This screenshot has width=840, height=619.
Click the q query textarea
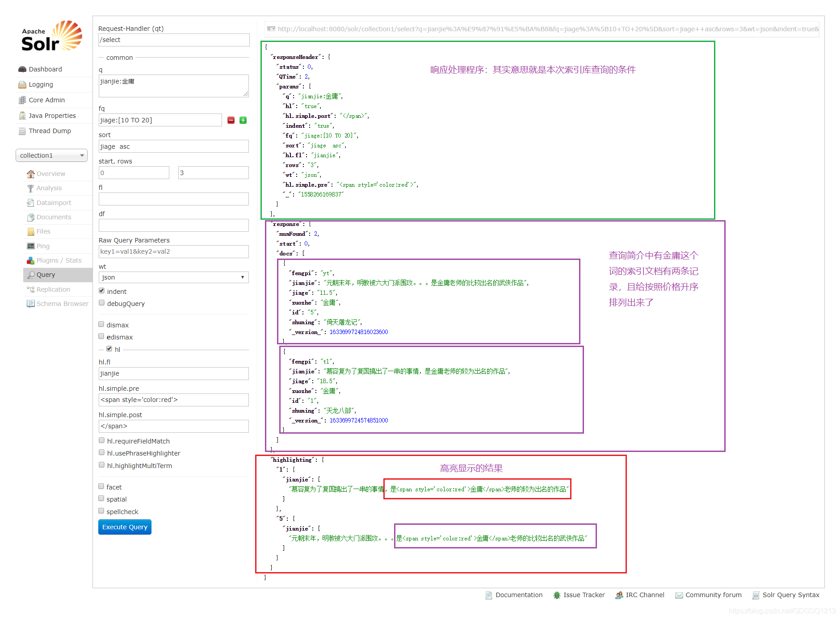coord(174,86)
